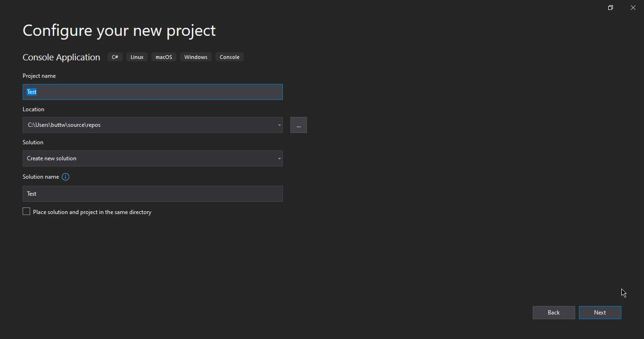Open the Location path dropdown arrow
Screen dimensions: 644x339
click(x=279, y=125)
